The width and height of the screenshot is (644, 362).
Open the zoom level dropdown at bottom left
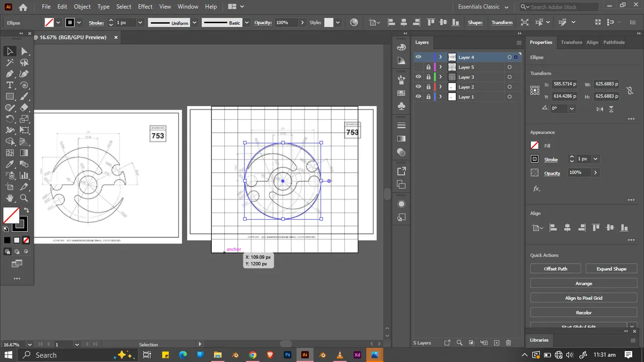tap(30, 345)
